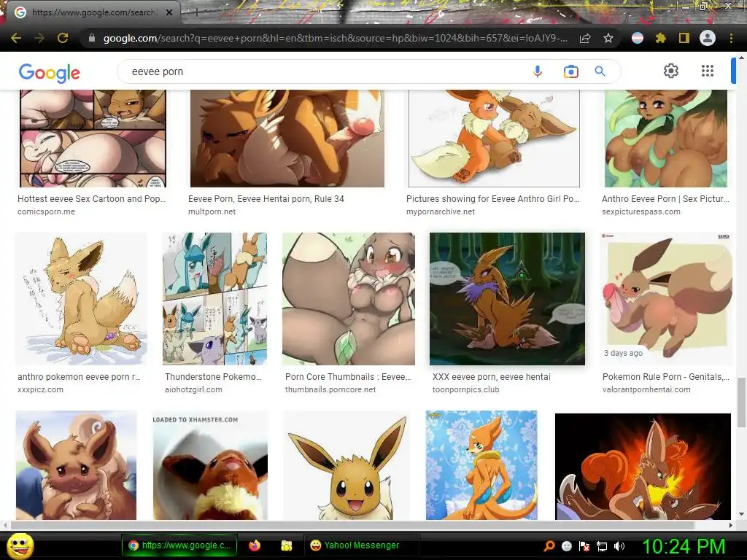This screenshot has width=747, height=560.
Task: Open the comicsporn.me source link
Action: point(46,211)
